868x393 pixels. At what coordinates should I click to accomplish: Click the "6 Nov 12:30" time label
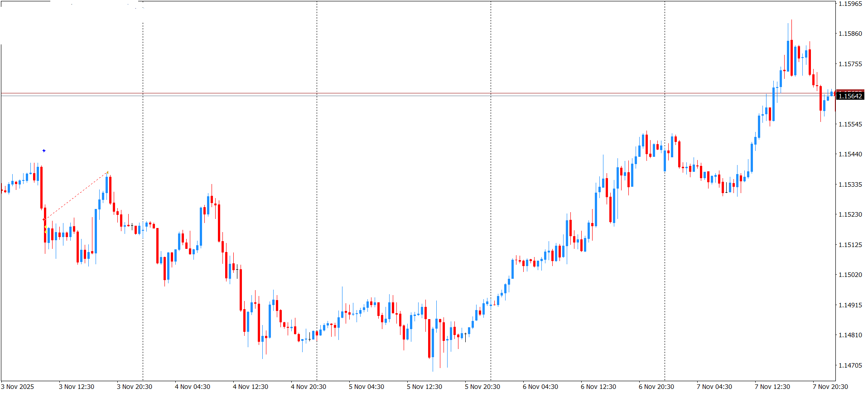(x=598, y=387)
